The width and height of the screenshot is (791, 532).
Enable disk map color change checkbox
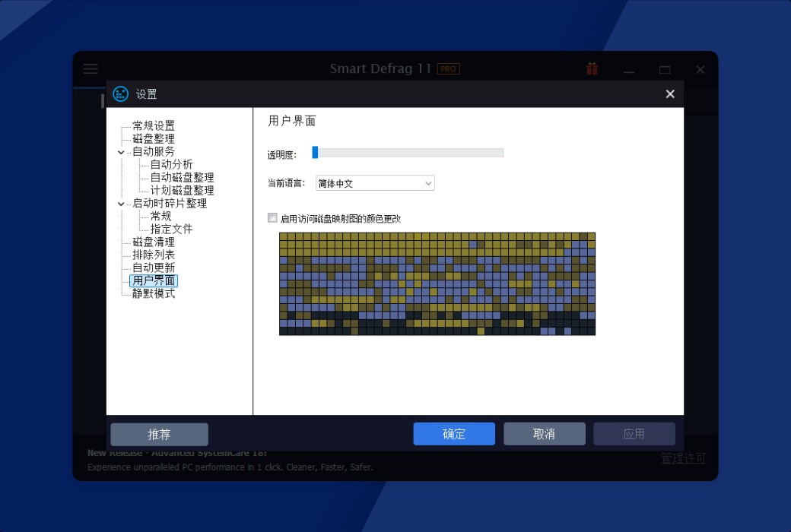[x=272, y=218]
